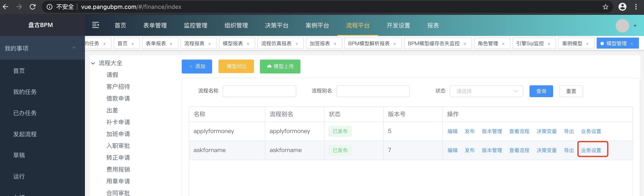Click the 查询 search button
The image size is (644, 196).
coord(541,91)
